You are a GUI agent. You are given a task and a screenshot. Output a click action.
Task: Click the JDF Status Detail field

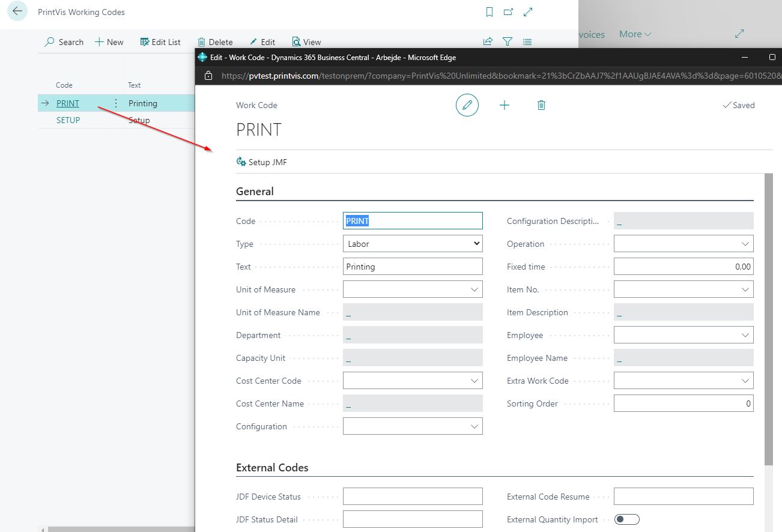point(413,519)
